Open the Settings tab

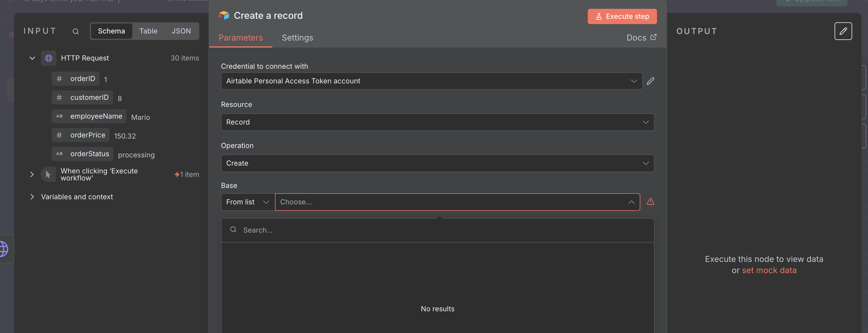[297, 37]
